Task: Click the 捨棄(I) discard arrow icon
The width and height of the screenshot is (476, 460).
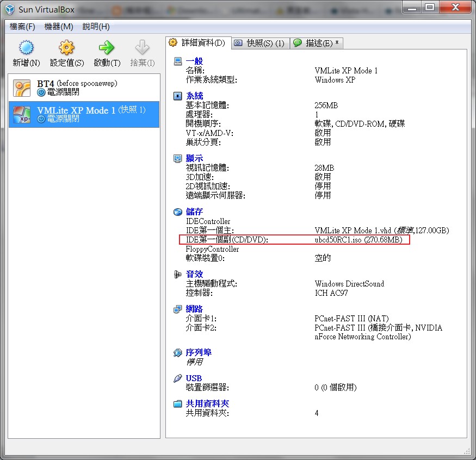Action: (143, 48)
